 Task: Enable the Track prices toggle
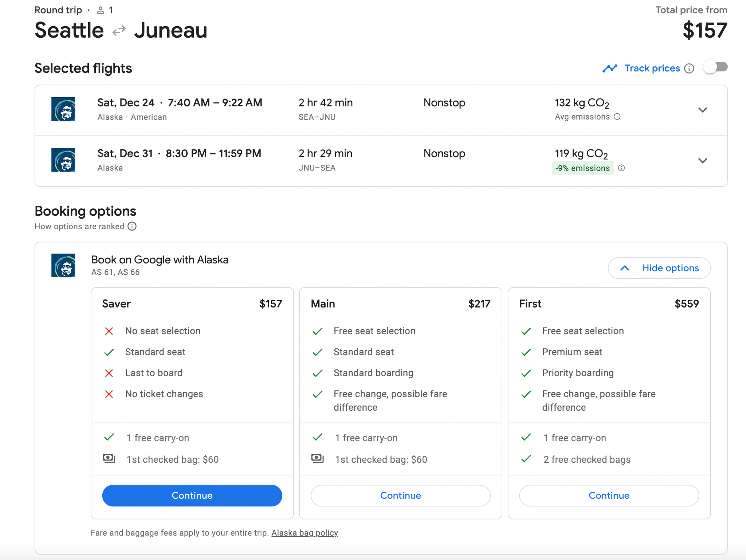715,67
